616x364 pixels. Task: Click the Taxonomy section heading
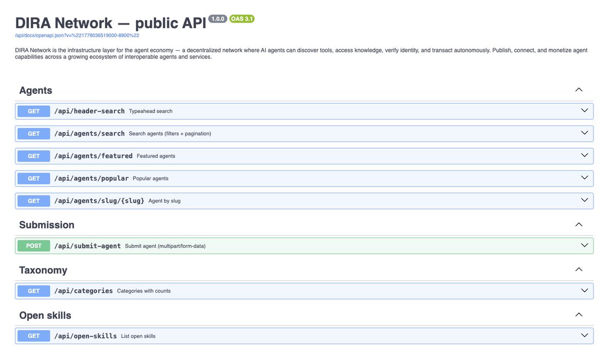click(43, 270)
